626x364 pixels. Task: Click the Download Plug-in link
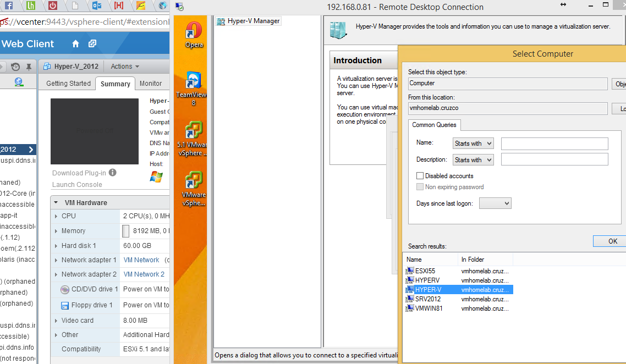point(79,173)
